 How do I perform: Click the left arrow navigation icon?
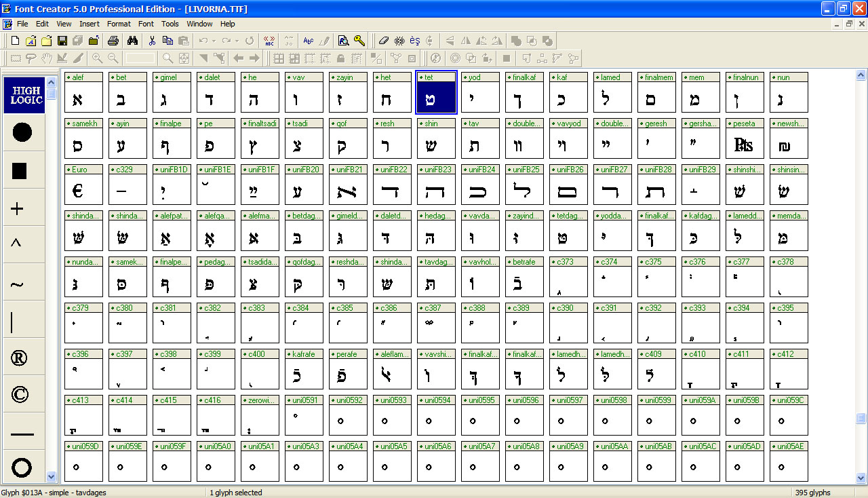click(239, 58)
